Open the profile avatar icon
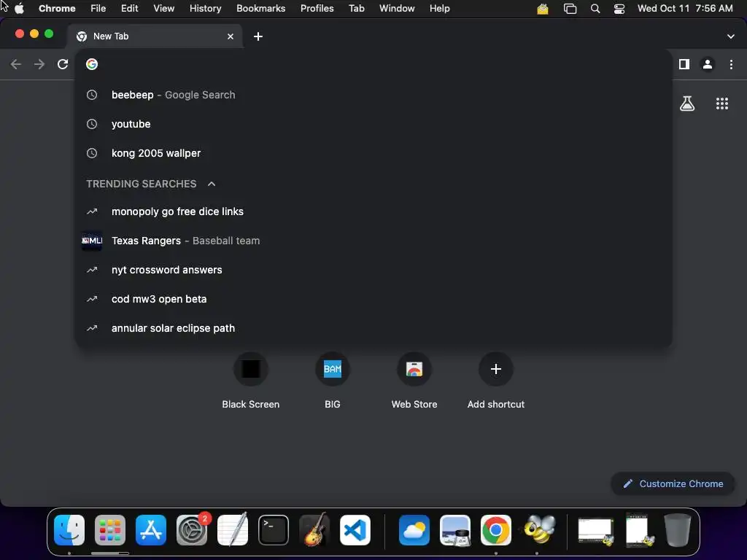 (708, 64)
